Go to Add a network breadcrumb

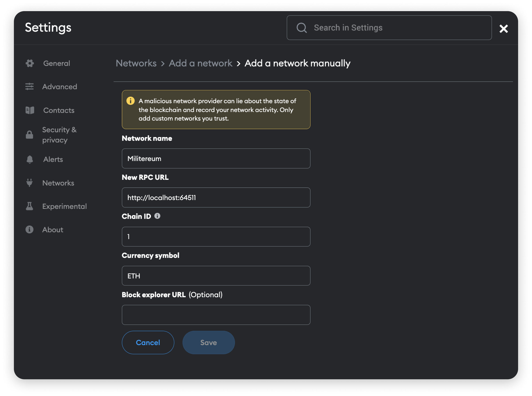(x=201, y=63)
